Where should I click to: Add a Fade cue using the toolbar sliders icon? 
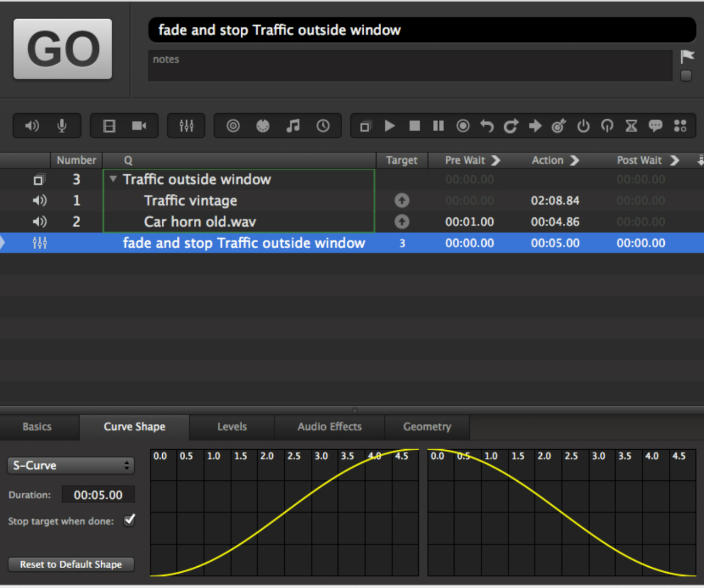186,126
